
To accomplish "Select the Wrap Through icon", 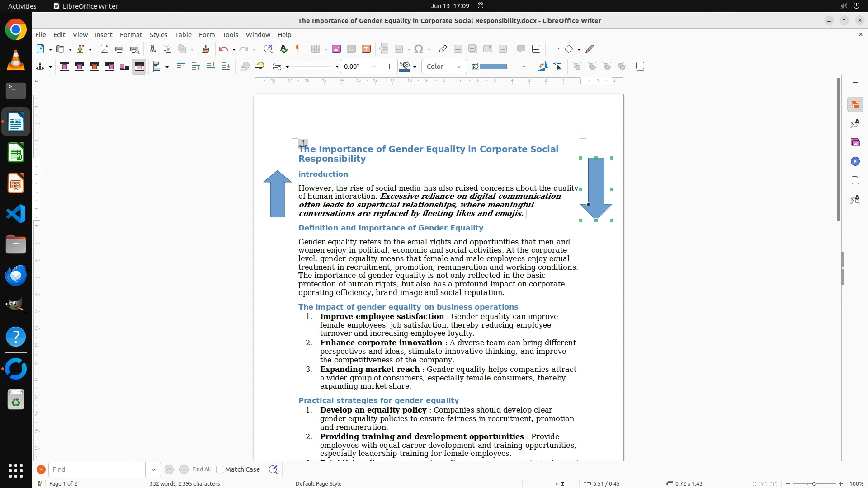I will click(x=139, y=67).
